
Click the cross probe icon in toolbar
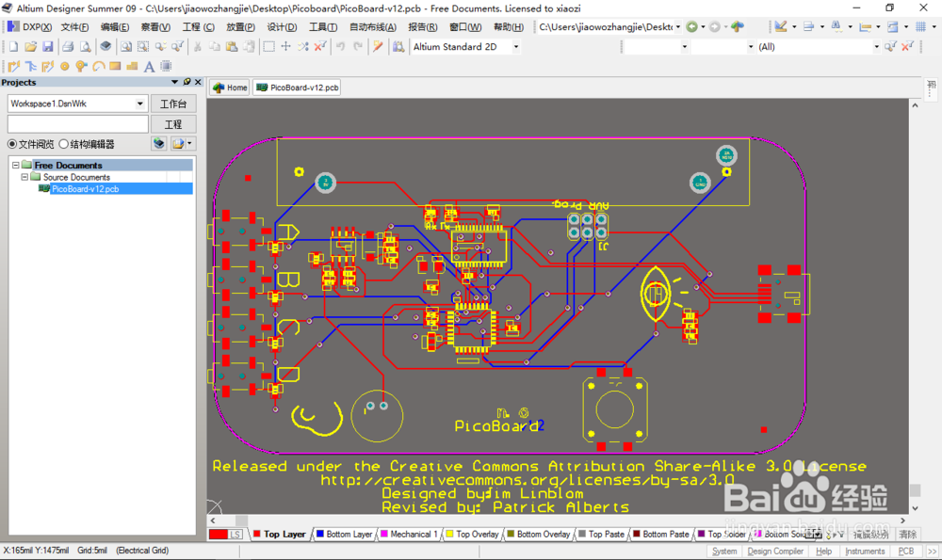pos(160,45)
